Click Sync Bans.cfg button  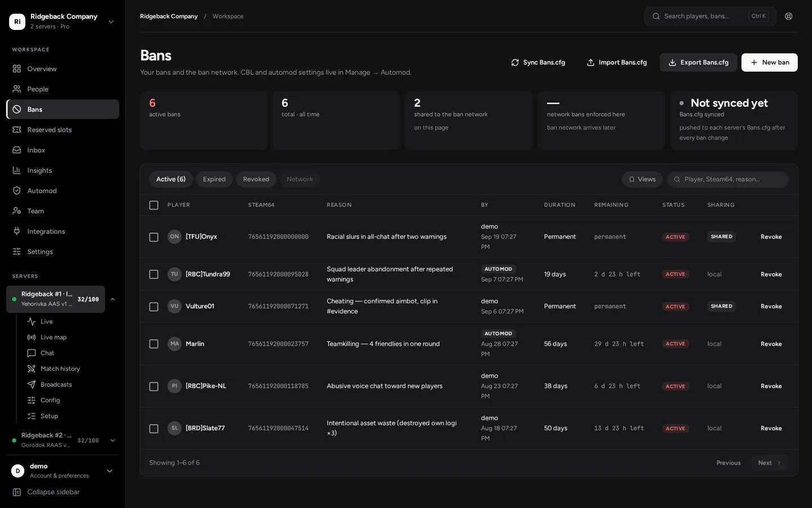click(x=538, y=63)
